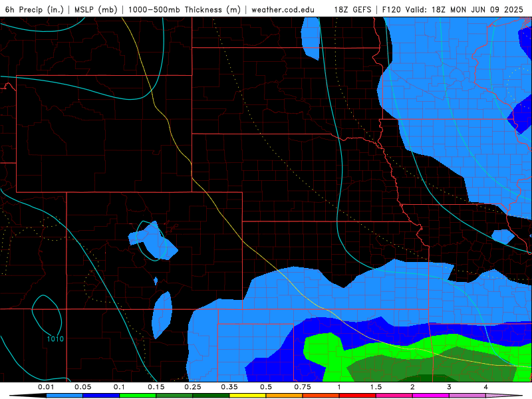
Task: Click the dark blue 0.05 inch legend swatch
Action: 101,396
